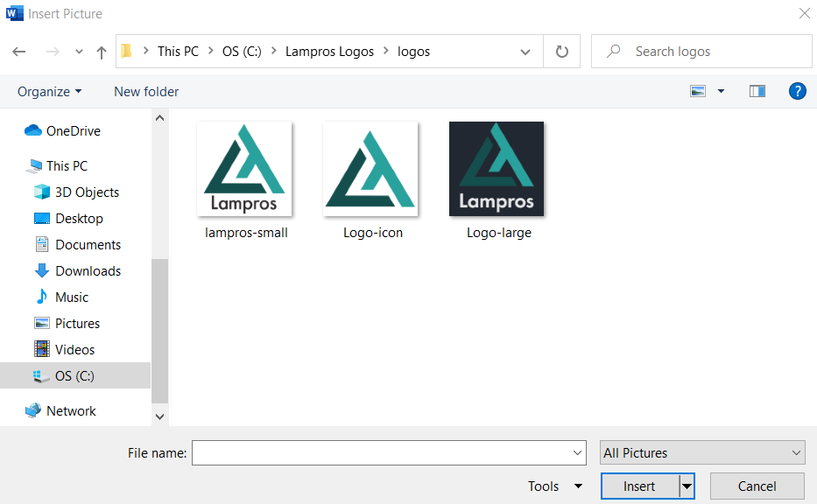817x504 pixels.
Task: Open the All Pictures file type dropdown
Action: click(x=701, y=453)
